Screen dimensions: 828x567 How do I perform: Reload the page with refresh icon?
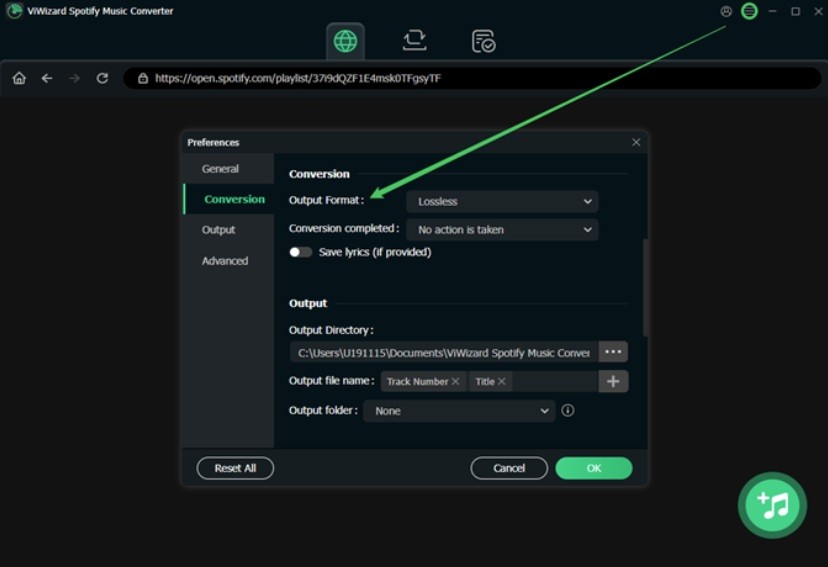click(102, 78)
